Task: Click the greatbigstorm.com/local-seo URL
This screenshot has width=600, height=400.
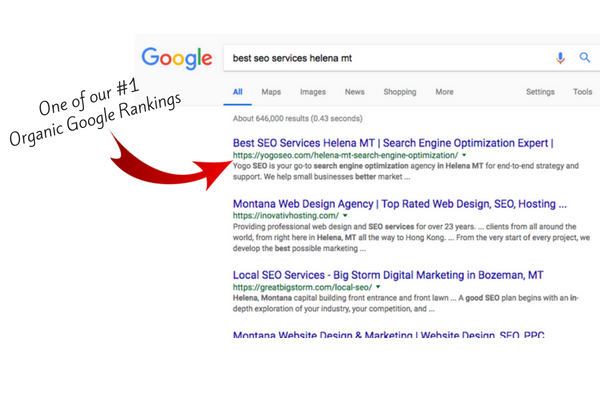Action: pyautogui.click(x=302, y=287)
